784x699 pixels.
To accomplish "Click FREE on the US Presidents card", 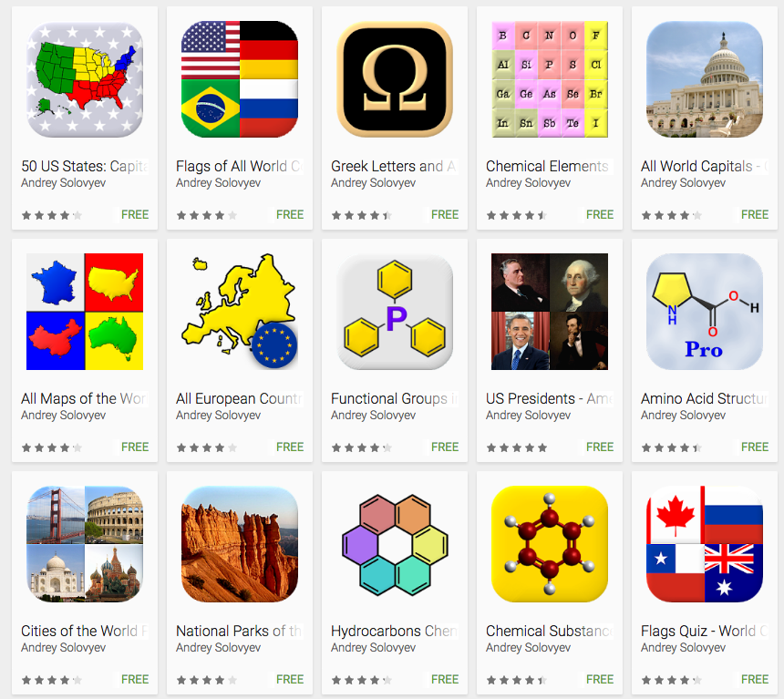I will 600,447.
